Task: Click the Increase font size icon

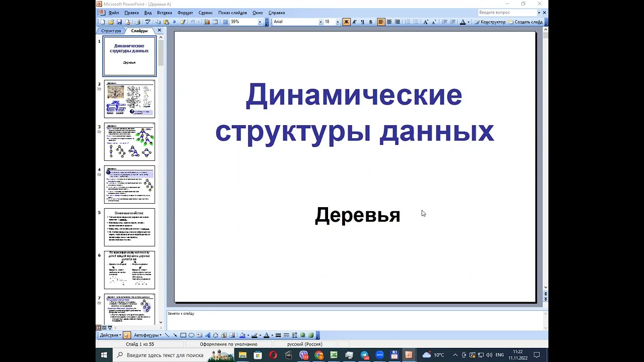Action: pyautogui.click(x=426, y=22)
